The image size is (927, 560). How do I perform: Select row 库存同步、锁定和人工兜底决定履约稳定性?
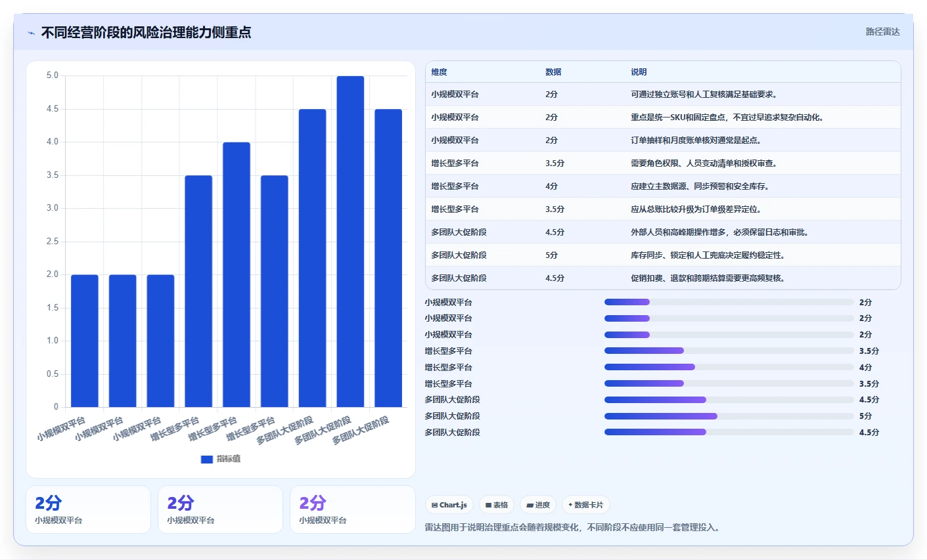point(663,255)
